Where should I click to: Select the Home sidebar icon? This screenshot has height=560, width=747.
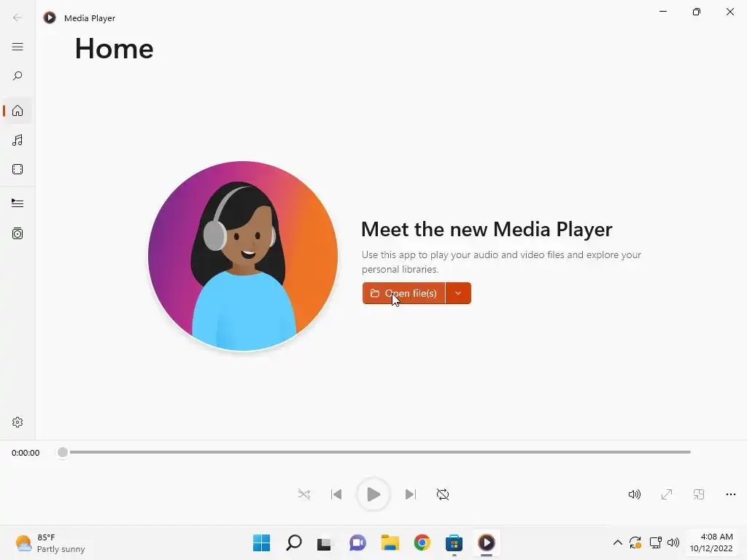click(x=18, y=111)
